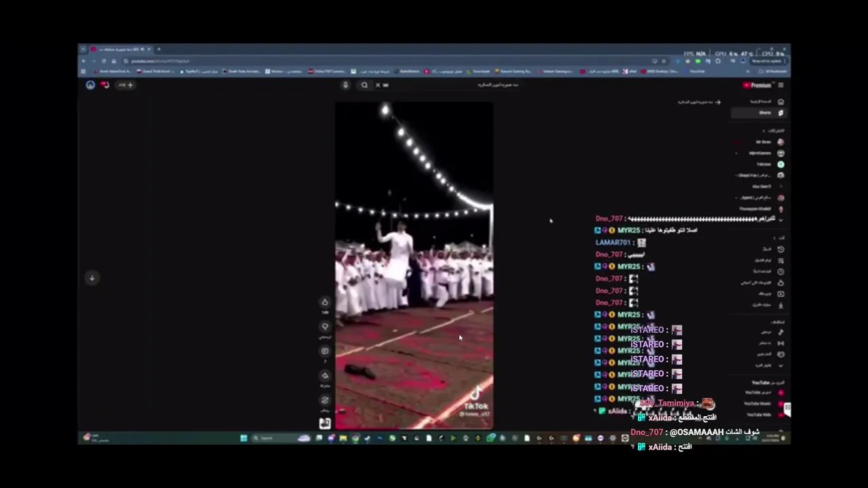868x488 pixels.
Task: Open the browser extensions puzzle icon
Action: [x=718, y=61]
